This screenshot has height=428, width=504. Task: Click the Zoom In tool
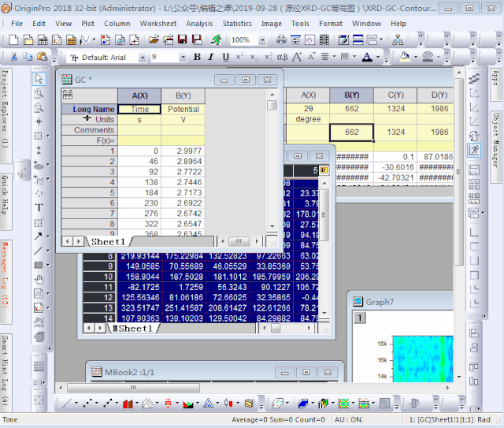click(x=39, y=93)
